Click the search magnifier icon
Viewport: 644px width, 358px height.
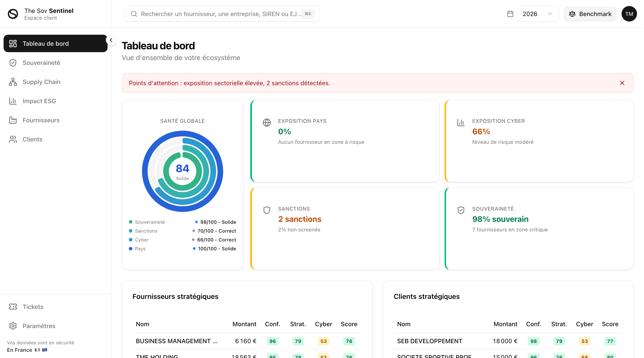(134, 14)
